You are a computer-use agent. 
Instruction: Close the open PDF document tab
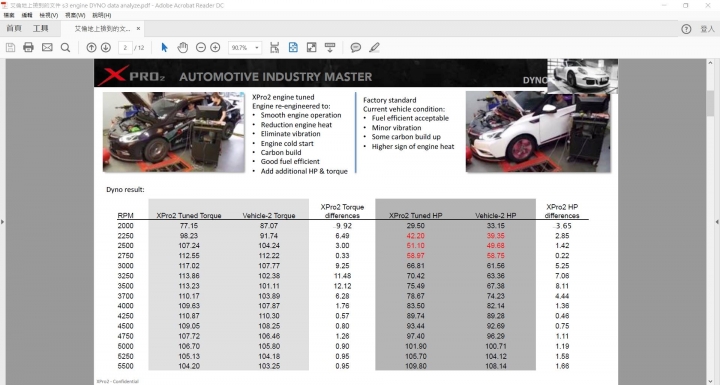pos(138,28)
